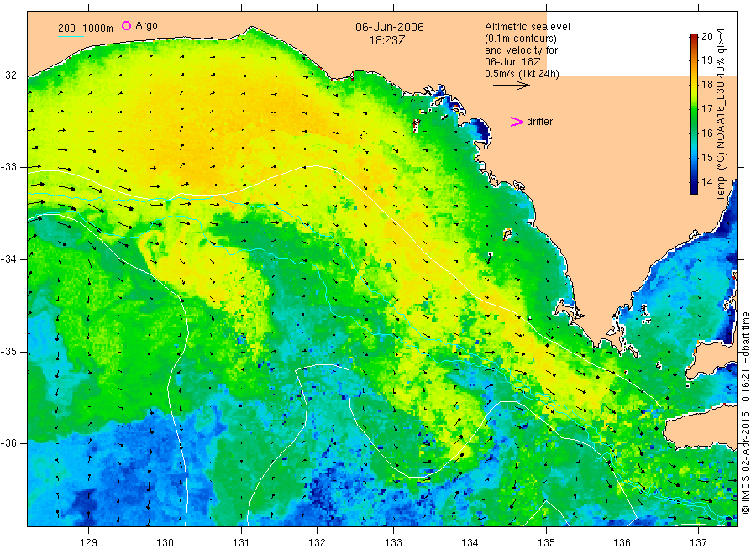Viewport: 756px width, 554px height.
Task: Click the magenta drifter arrowhead symbol
Action: [x=517, y=122]
